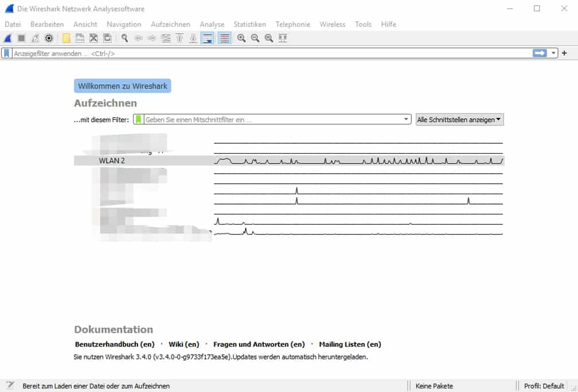Open the Benutzerhandbuch (en) link
Image resolution: width=578 pixels, height=392 pixels.
(x=115, y=344)
